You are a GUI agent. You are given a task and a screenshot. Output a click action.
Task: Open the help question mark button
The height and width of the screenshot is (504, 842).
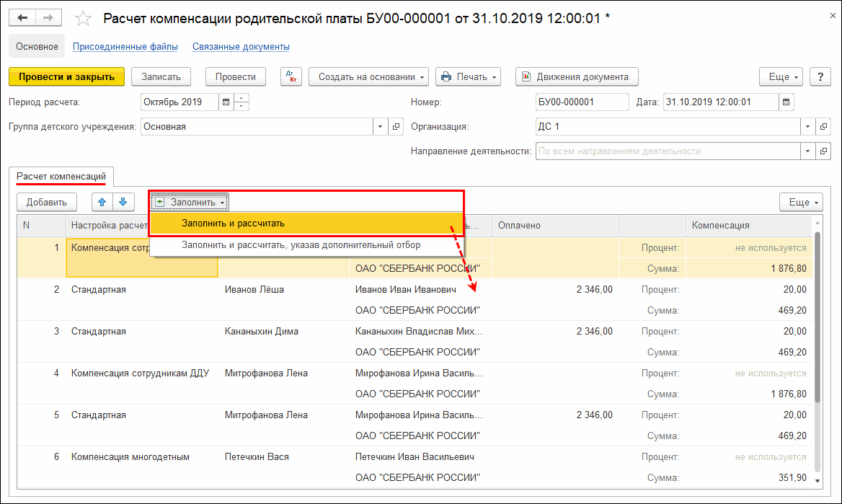[820, 76]
